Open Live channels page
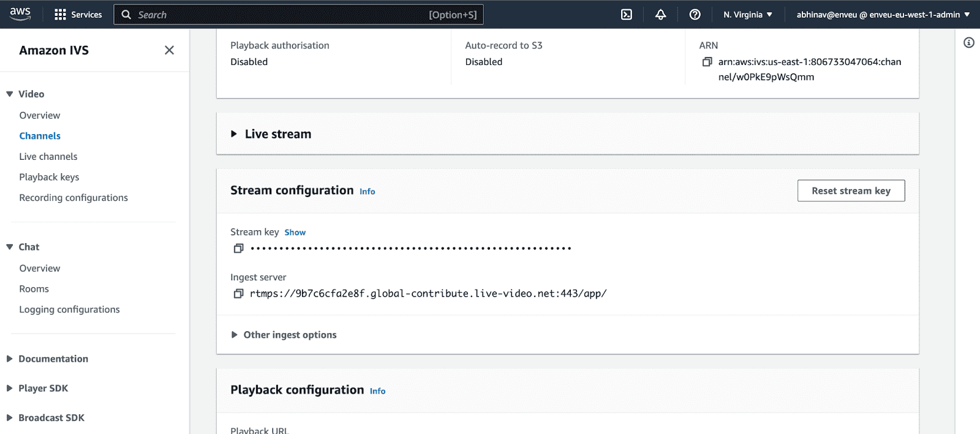Image resolution: width=980 pixels, height=434 pixels. (x=48, y=157)
